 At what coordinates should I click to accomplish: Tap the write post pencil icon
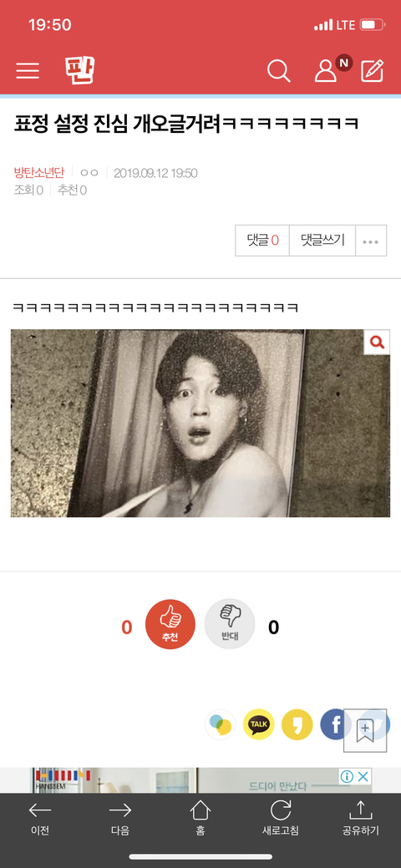(x=373, y=71)
